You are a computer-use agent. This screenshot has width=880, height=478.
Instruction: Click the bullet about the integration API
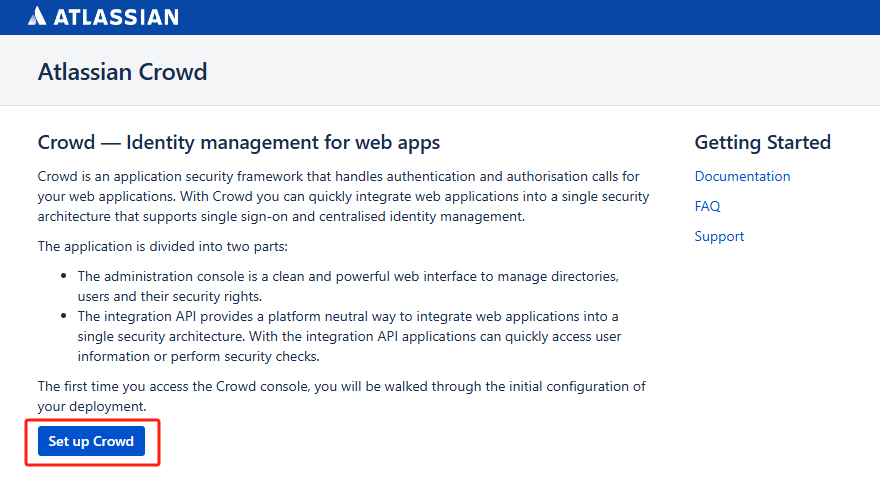(349, 336)
